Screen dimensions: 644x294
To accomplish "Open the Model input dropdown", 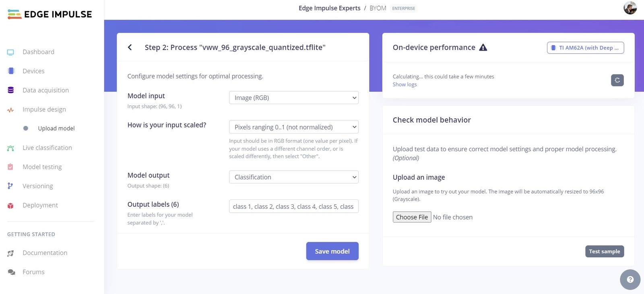I will pyautogui.click(x=294, y=98).
